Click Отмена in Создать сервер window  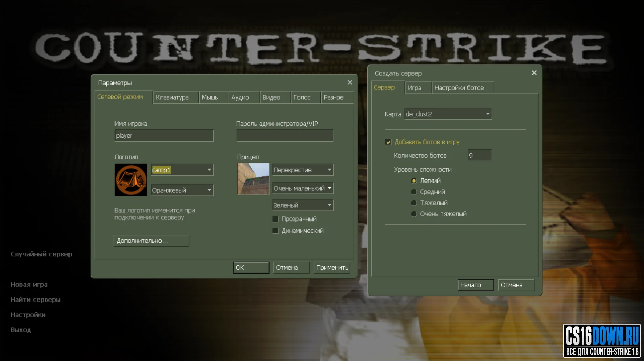pyautogui.click(x=516, y=285)
